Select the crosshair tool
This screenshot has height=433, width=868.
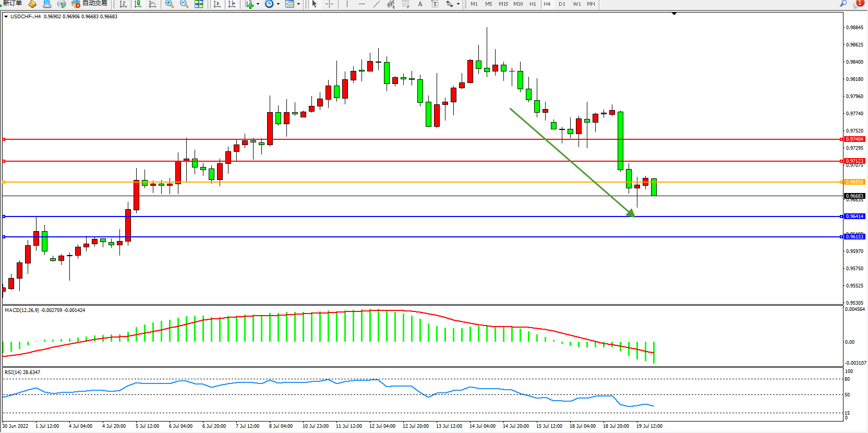(330, 4)
